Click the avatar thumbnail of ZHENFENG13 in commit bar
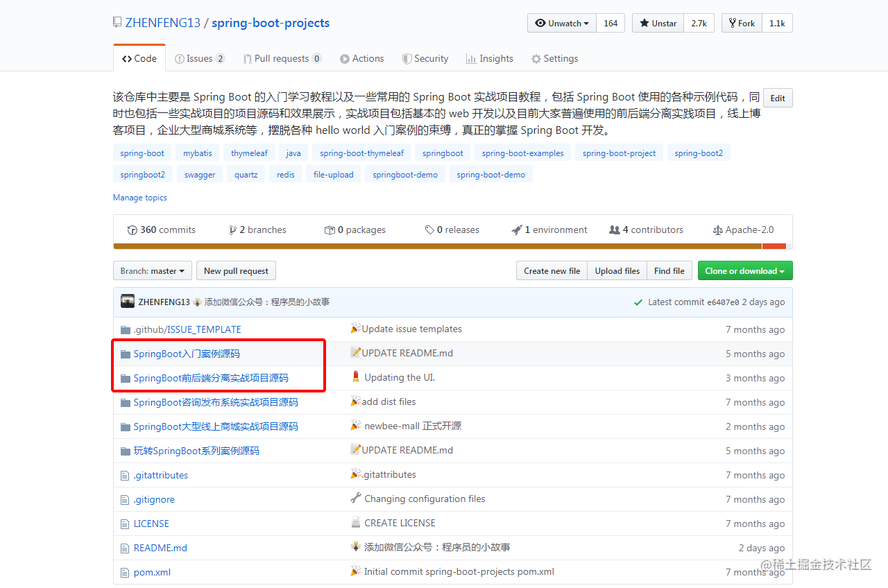 coord(128,302)
